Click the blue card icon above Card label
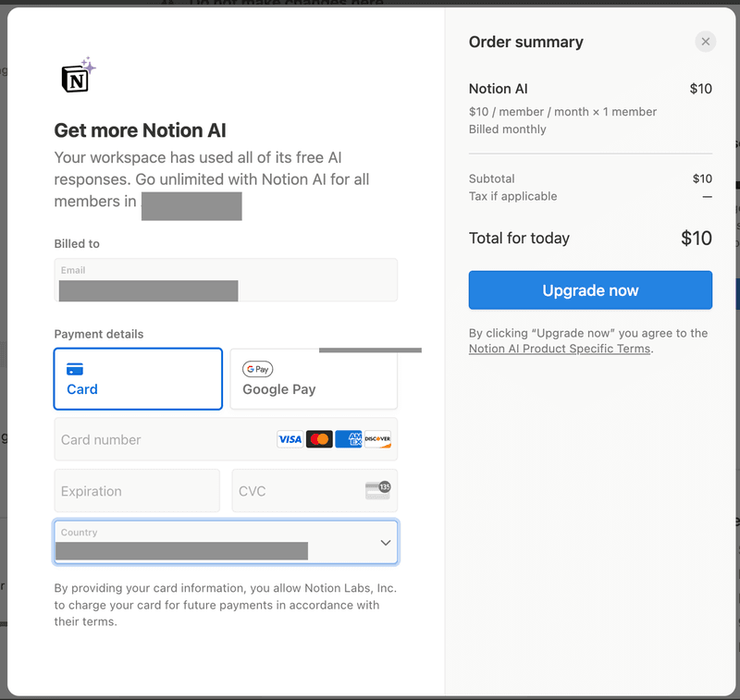740x700 pixels. click(x=77, y=369)
